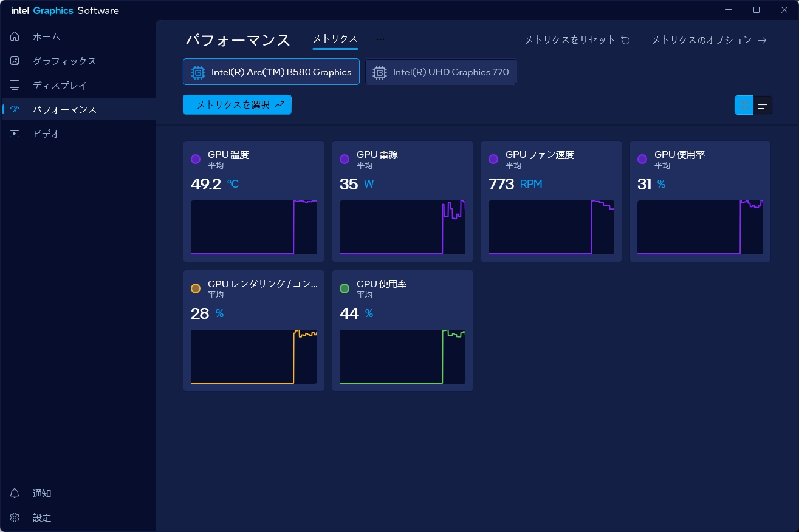Click the purple dot on GPU 使用率 card
Image resolution: width=799 pixels, height=532 pixels.
[642, 159]
